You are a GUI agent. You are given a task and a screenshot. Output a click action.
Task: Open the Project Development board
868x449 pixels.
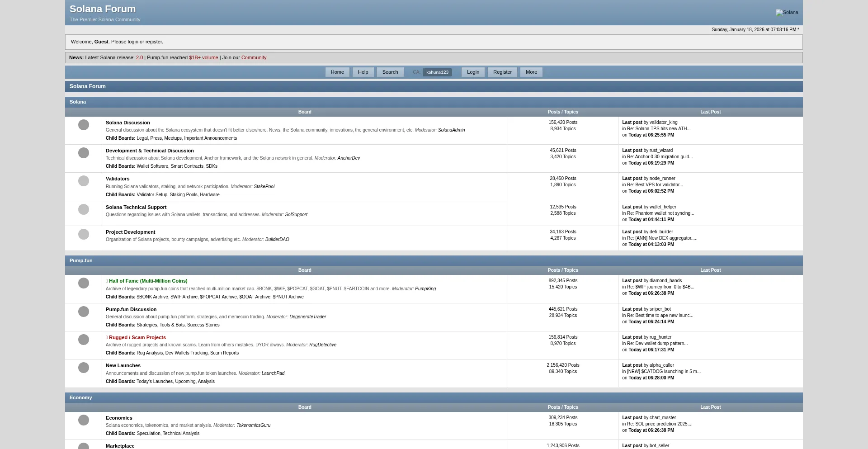click(130, 232)
